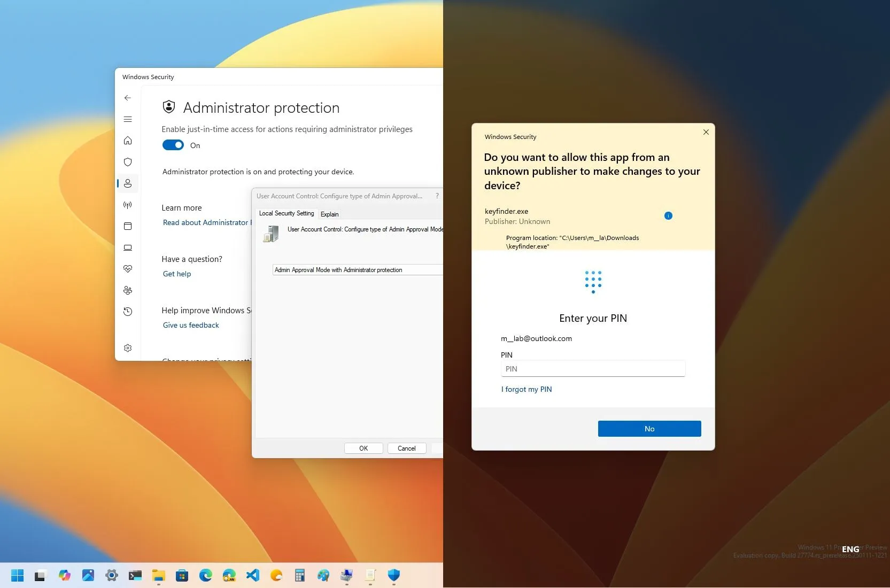Open the Photos app on the taskbar
Viewport: 890px width, 588px height.
pos(88,575)
